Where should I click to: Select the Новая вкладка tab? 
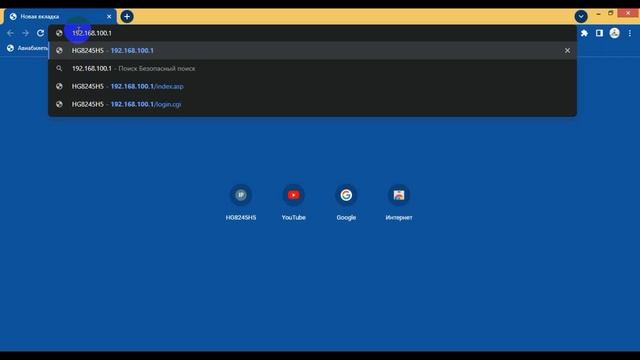60,17
